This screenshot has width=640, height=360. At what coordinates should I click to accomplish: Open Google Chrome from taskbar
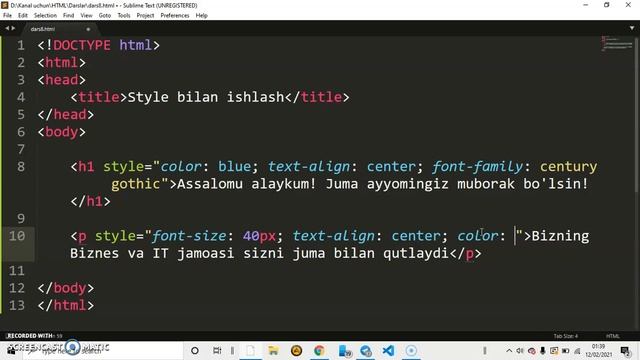pos(320,350)
